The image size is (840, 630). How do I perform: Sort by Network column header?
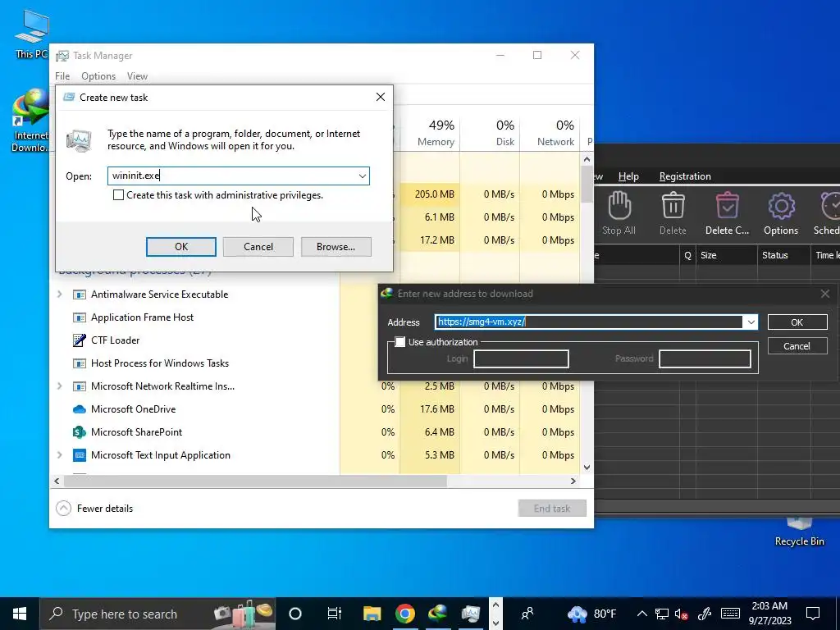pos(550,133)
